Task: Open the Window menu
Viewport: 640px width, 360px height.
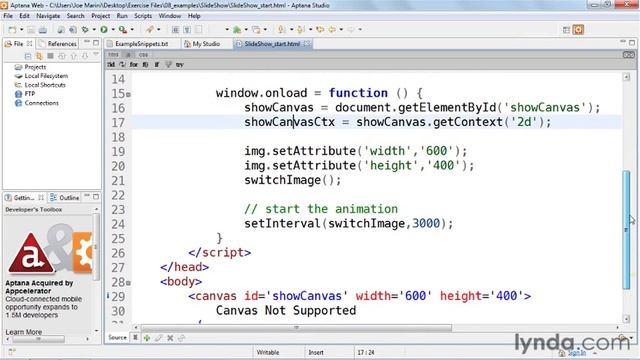Action: coord(169,16)
